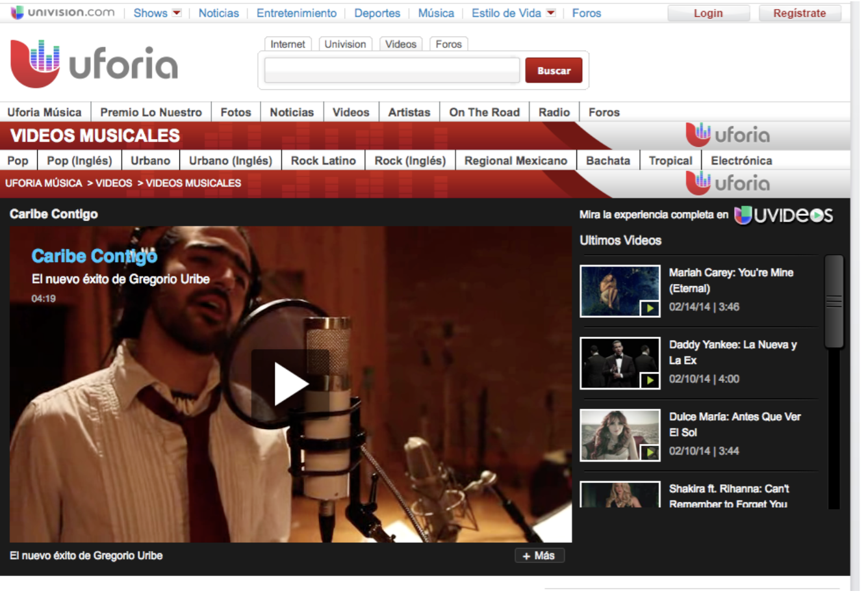The image size is (868, 602).
Task: Expand the Shows dropdown arrow
Action: (177, 12)
